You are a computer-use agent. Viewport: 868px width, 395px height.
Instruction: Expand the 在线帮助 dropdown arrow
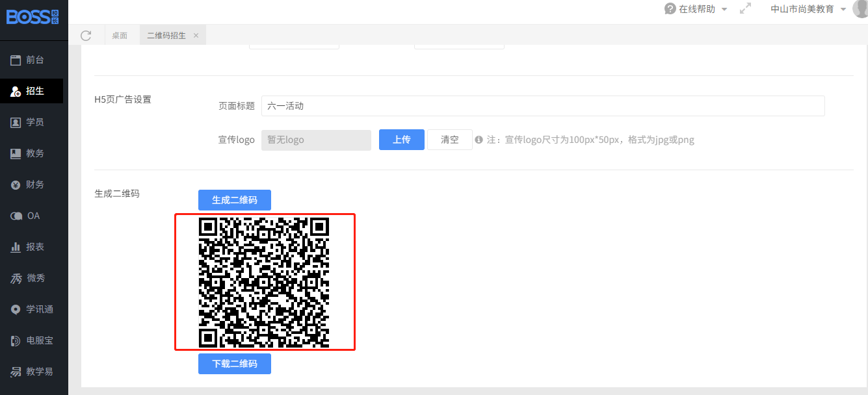[724, 10]
